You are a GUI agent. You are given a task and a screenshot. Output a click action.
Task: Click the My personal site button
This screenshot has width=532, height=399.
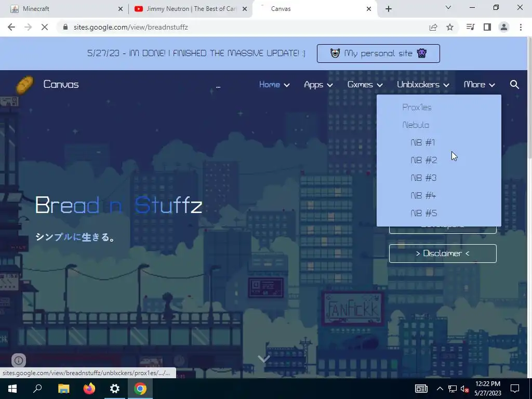pyautogui.click(x=378, y=54)
